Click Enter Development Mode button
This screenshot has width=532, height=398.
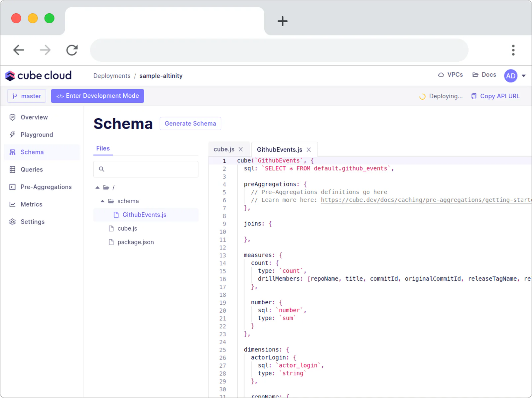pyautogui.click(x=97, y=96)
